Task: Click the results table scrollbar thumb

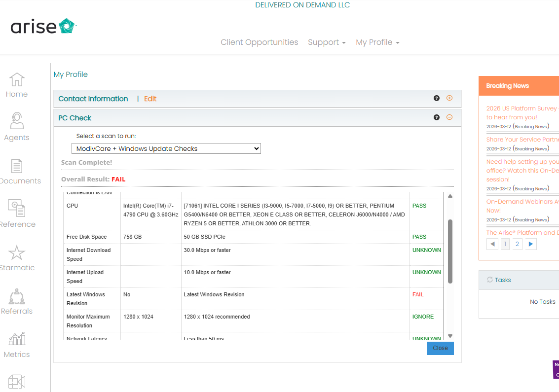Action: pyautogui.click(x=450, y=251)
